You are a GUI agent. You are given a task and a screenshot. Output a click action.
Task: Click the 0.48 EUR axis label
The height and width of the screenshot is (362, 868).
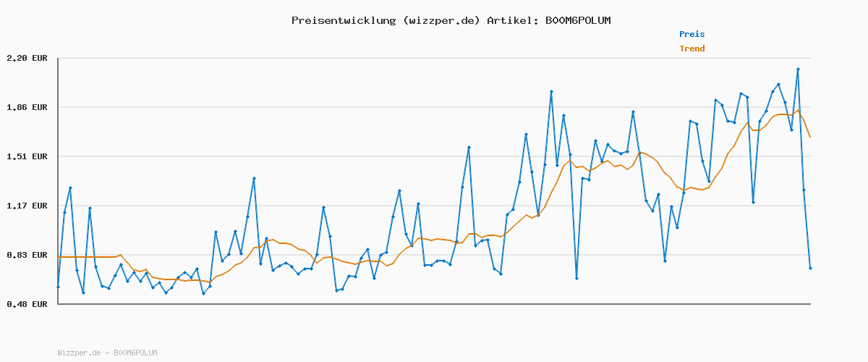pos(26,304)
